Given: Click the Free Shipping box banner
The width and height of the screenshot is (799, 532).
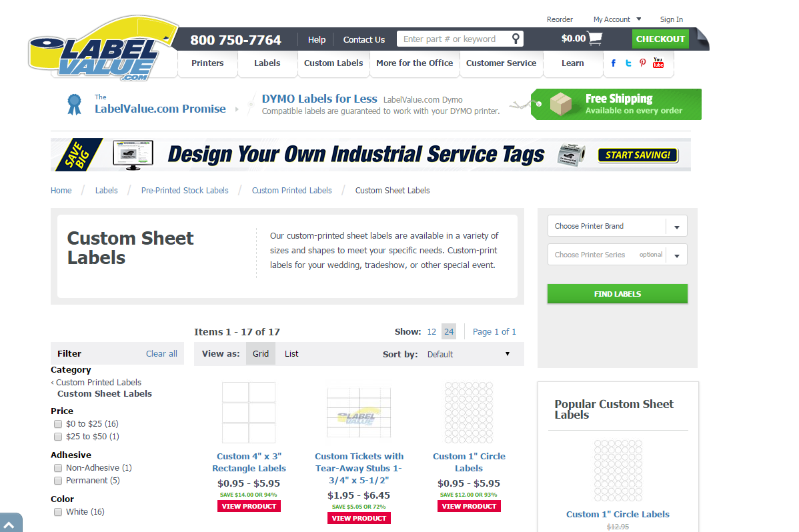Looking at the screenshot, I should click(x=616, y=105).
